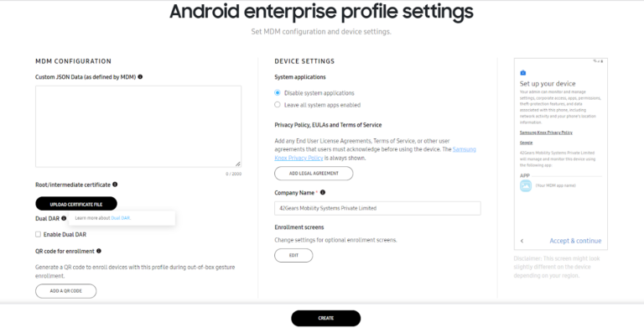Select Leave all system apps enabled
Viewport: 644px width, 328px height.
coord(278,105)
